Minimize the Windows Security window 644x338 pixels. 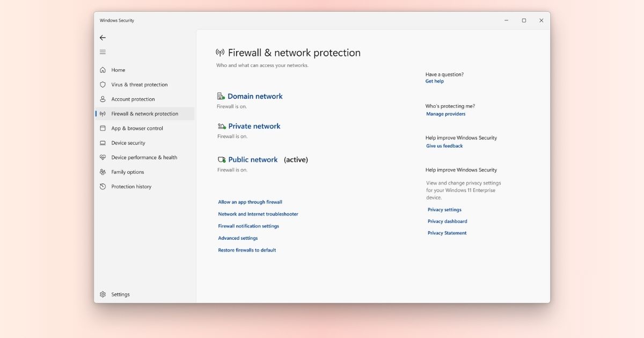pos(506,20)
